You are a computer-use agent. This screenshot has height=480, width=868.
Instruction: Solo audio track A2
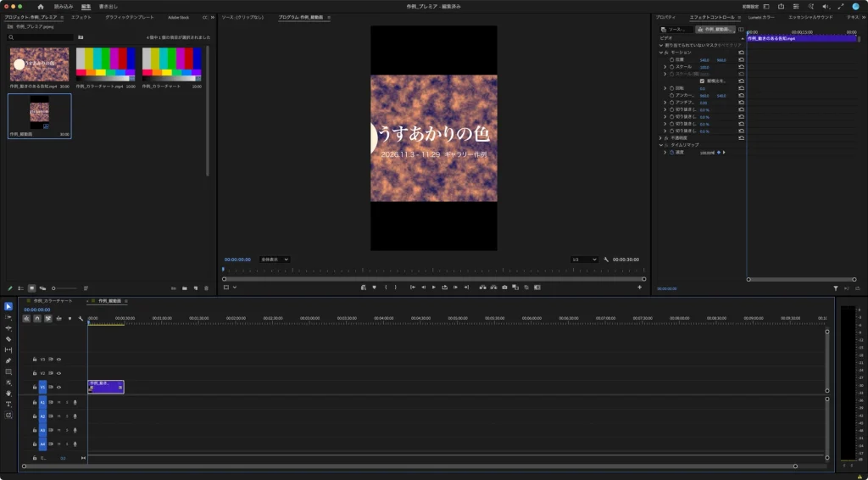[67, 416]
